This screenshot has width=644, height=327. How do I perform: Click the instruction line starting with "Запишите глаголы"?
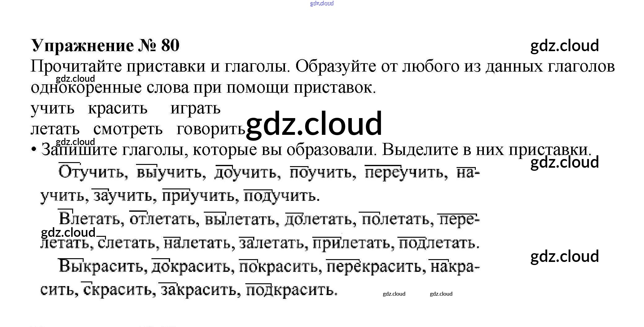click(x=316, y=150)
